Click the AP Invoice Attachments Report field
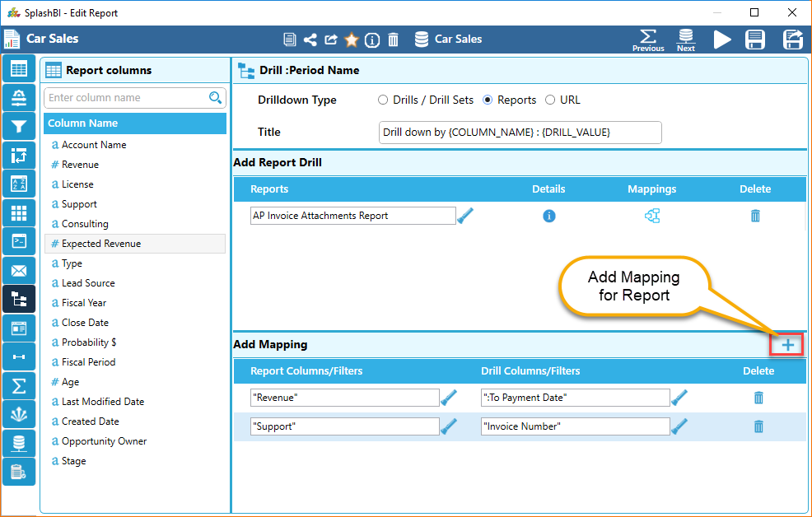This screenshot has width=812, height=517. (352, 216)
